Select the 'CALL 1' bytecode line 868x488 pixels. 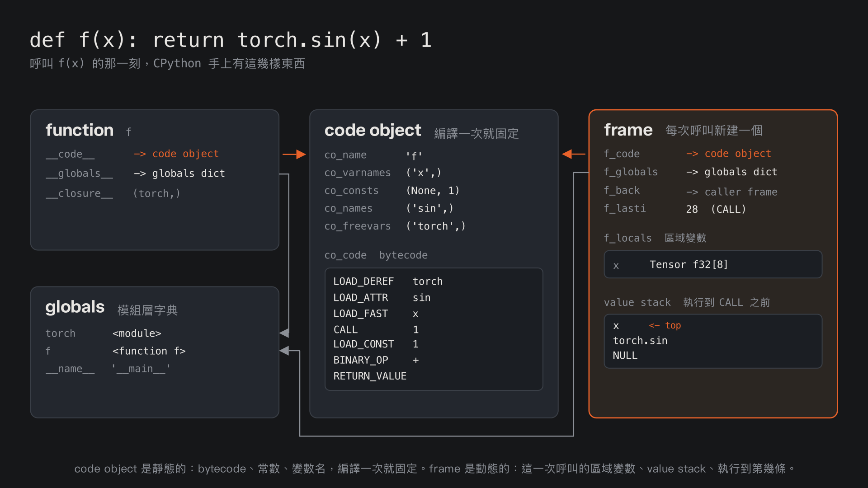376,330
